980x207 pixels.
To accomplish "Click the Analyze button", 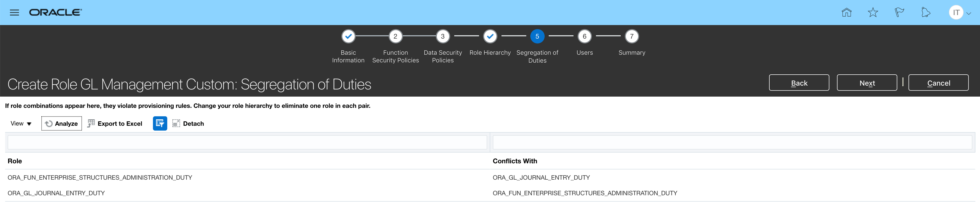I will tap(61, 123).
